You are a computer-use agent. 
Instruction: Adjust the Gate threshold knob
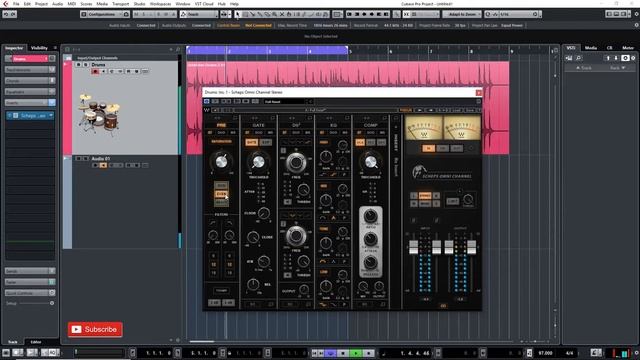[x=258, y=162]
